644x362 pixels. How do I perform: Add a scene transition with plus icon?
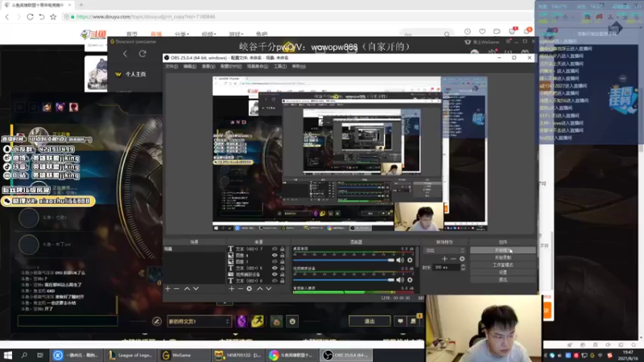(444, 259)
